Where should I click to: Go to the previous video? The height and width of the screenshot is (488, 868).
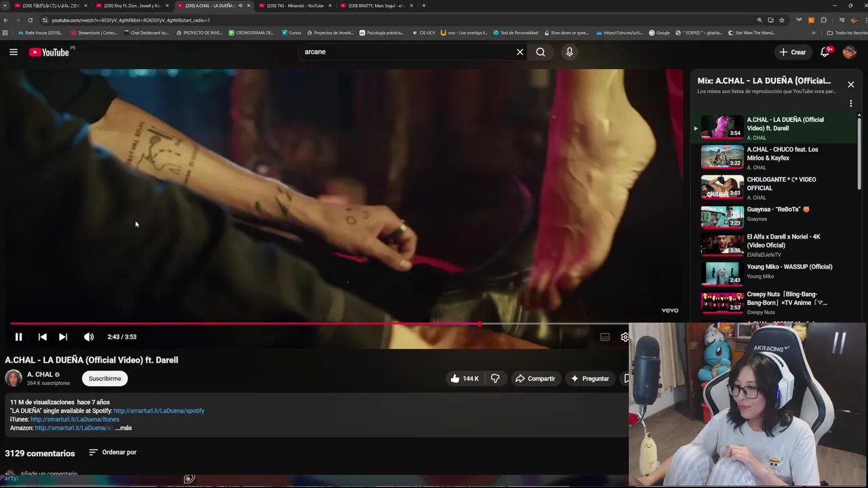click(x=42, y=337)
